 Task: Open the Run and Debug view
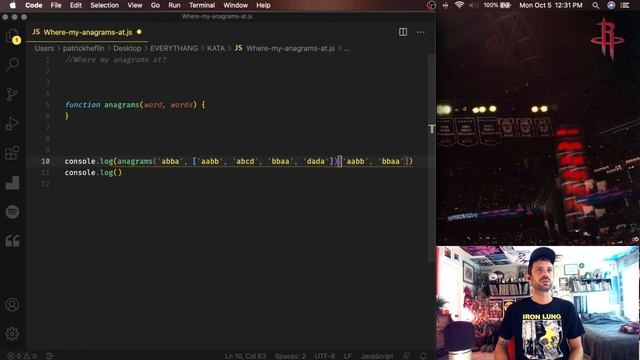tap(12, 124)
